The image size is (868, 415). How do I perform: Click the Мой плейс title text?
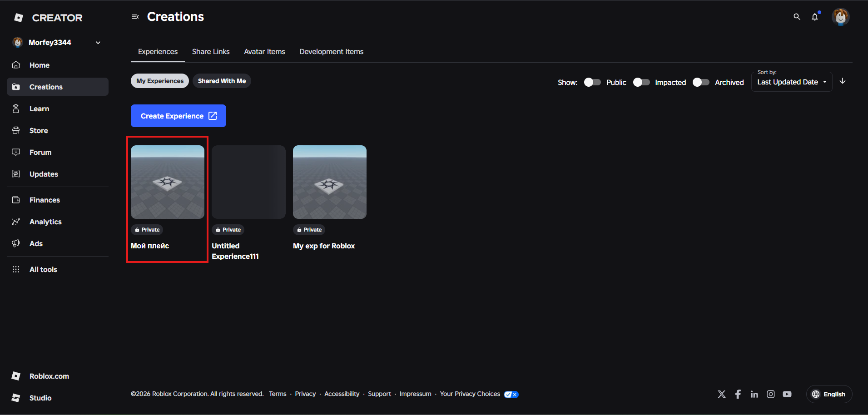[150, 246]
